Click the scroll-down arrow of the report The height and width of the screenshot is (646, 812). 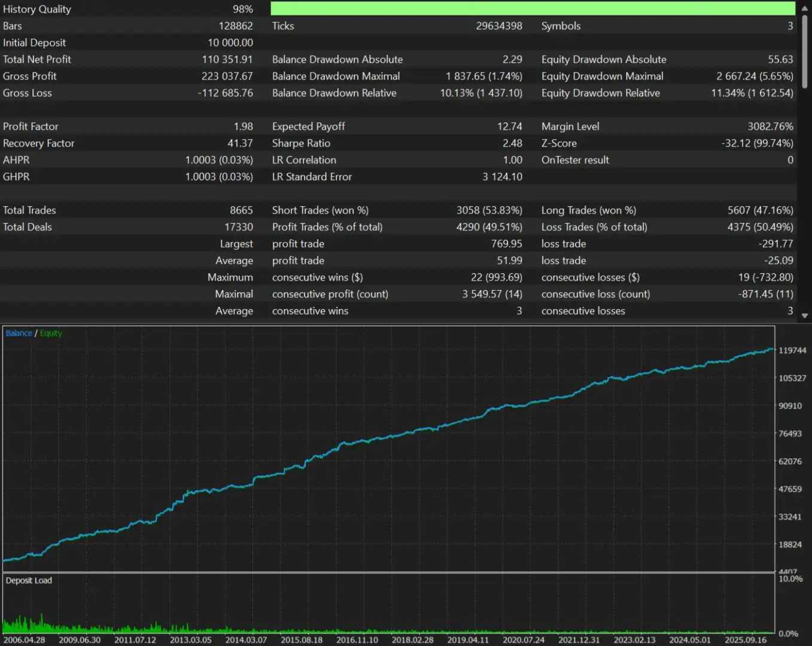tap(805, 316)
